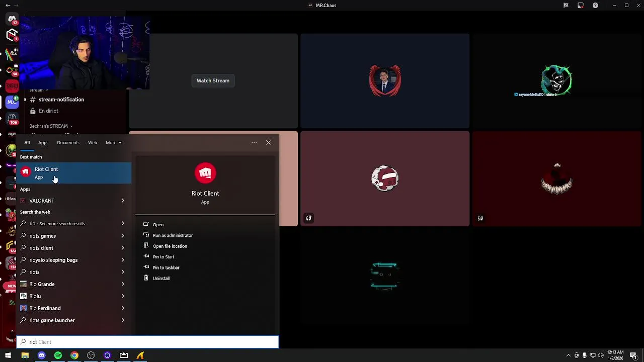Screen dimensions: 644x362
Task: Expand the 'riots client' suggestion arrow
Action: coord(123,248)
